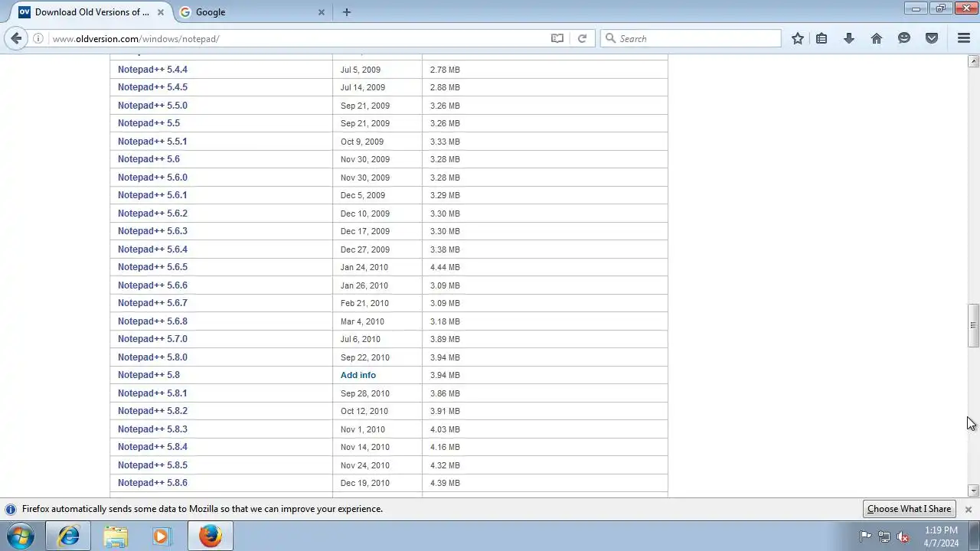The width and height of the screenshot is (980, 551).
Task: Open Notepad++ 5.6.2 link
Action: [152, 214]
